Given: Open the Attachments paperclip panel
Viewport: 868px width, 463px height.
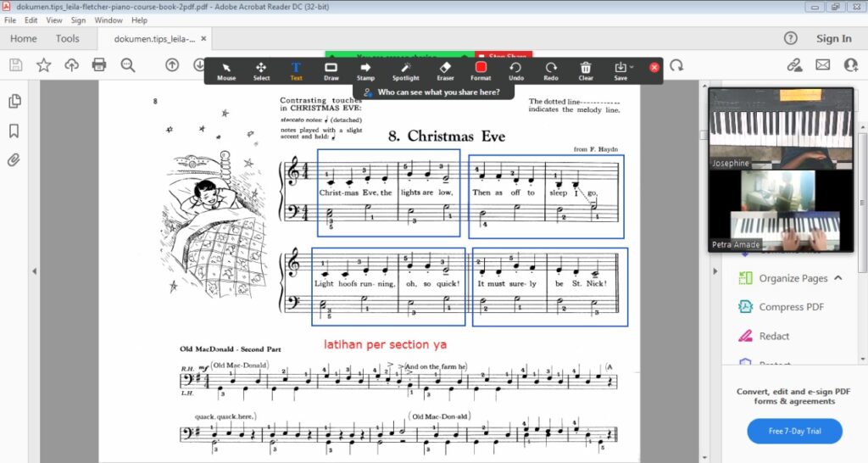Looking at the screenshot, I should 14,160.
